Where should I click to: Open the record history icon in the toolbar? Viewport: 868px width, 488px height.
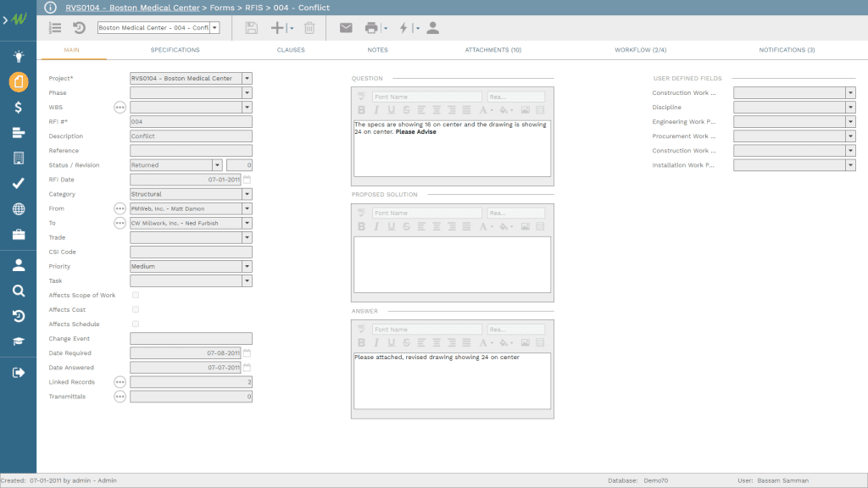pyautogui.click(x=79, y=28)
